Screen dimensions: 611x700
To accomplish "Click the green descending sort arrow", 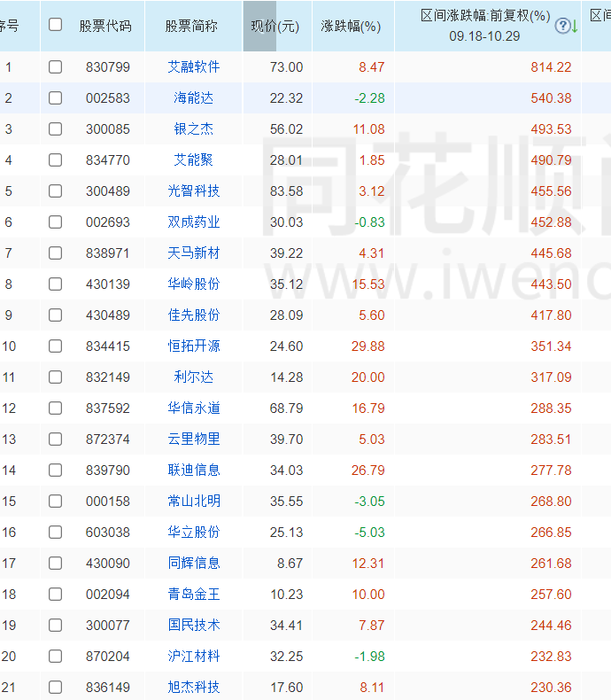I will tap(575, 27).
